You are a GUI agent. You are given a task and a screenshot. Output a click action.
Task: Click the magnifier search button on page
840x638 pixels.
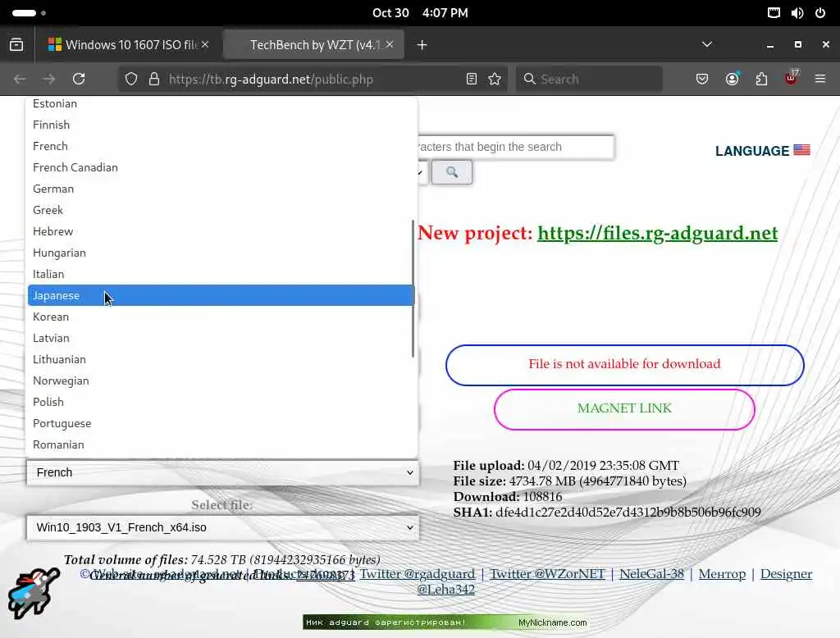pos(452,172)
